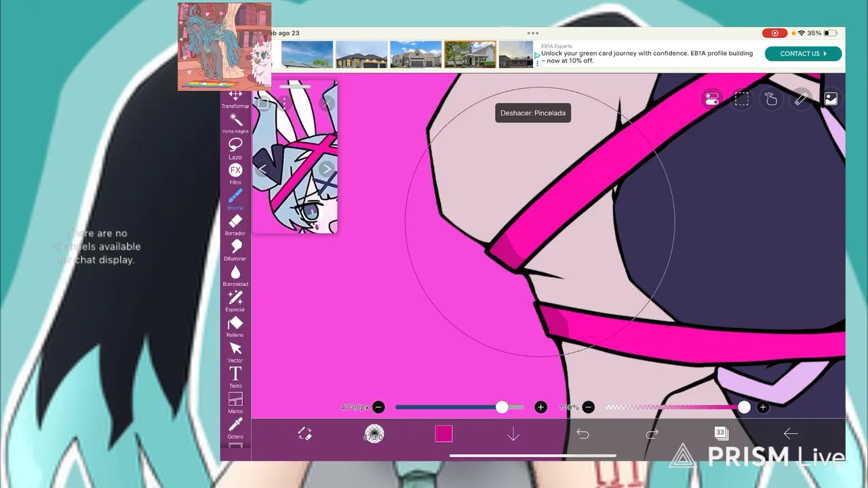This screenshot has height=488, width=868.
Task: Tap the down arrow hide-toolbar icon
Action: pyautogui.click(x=513, y=434)
